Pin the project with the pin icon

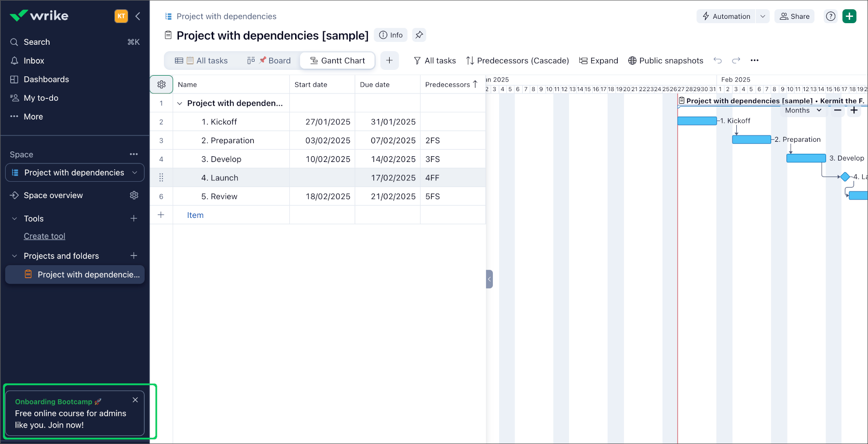419,35
